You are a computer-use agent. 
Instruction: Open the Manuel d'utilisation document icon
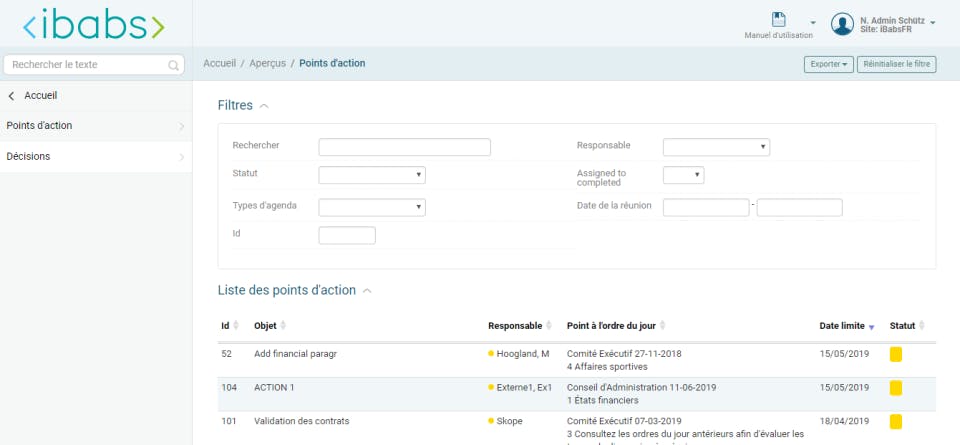pos(779,20)
